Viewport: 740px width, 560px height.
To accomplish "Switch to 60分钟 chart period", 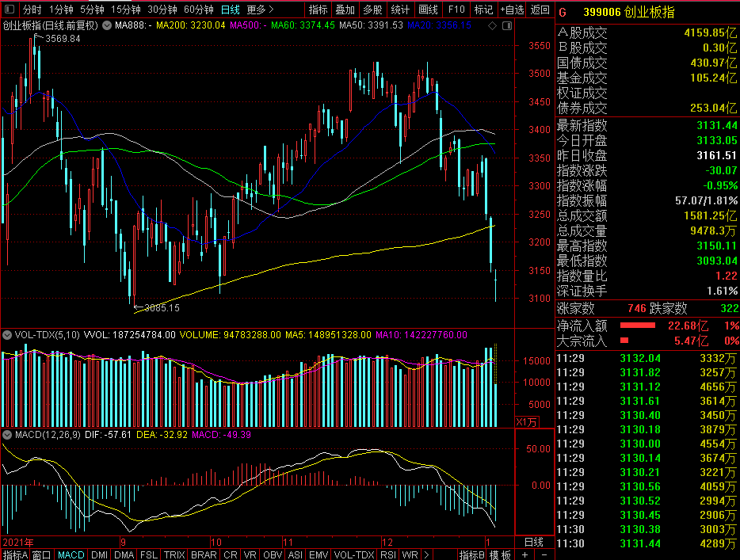I will tap(199, 10).
